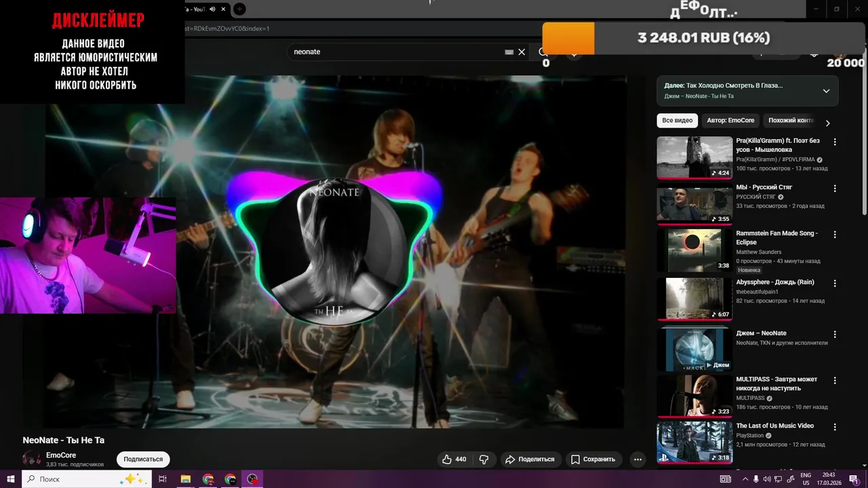Click the browser address bar URL

[x=227, y=28]
